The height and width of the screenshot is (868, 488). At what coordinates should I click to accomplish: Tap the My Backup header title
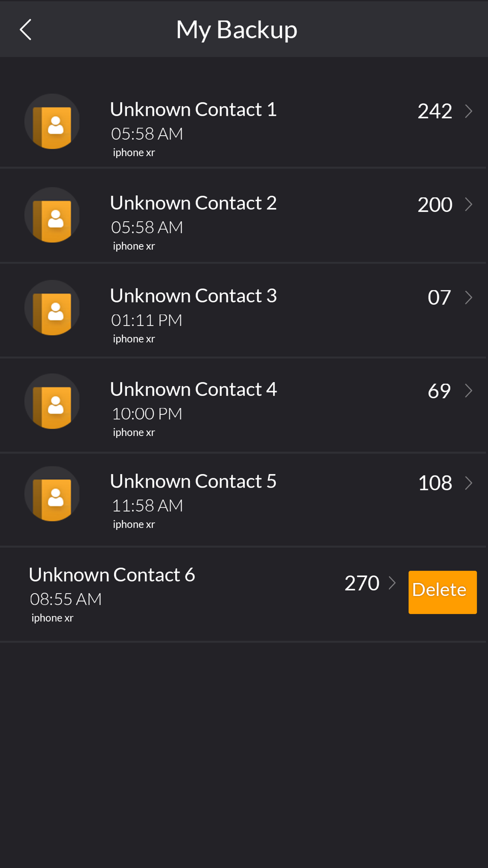(x=237, y=30)
